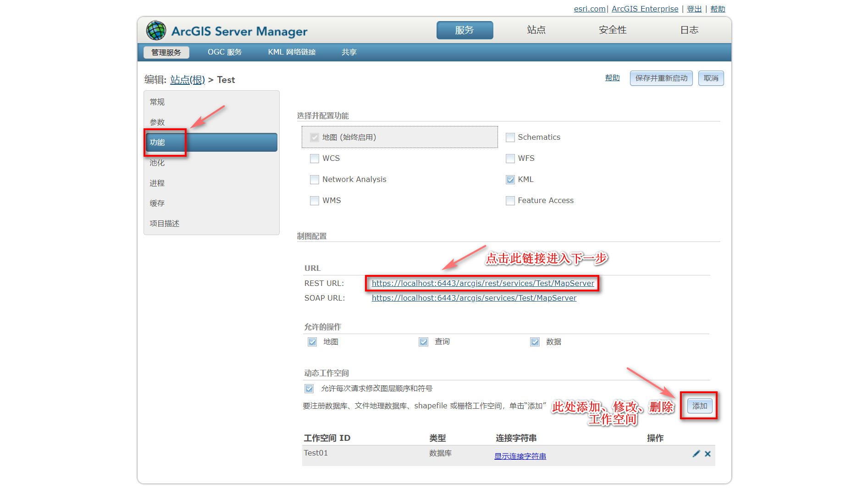This screenshot has width=868, height=494.
Task: Edit the Test01 workspace with pencil icon
Action: coord(696,454)
